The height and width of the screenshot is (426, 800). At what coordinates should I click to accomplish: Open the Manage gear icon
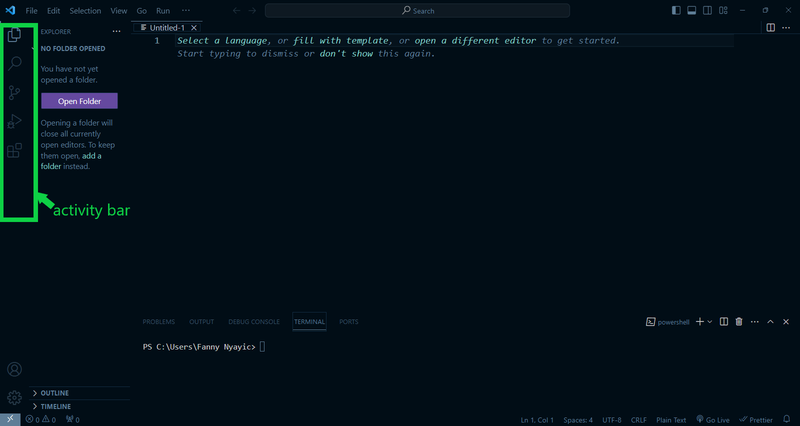pyautogui.click(x=14, y=397)
